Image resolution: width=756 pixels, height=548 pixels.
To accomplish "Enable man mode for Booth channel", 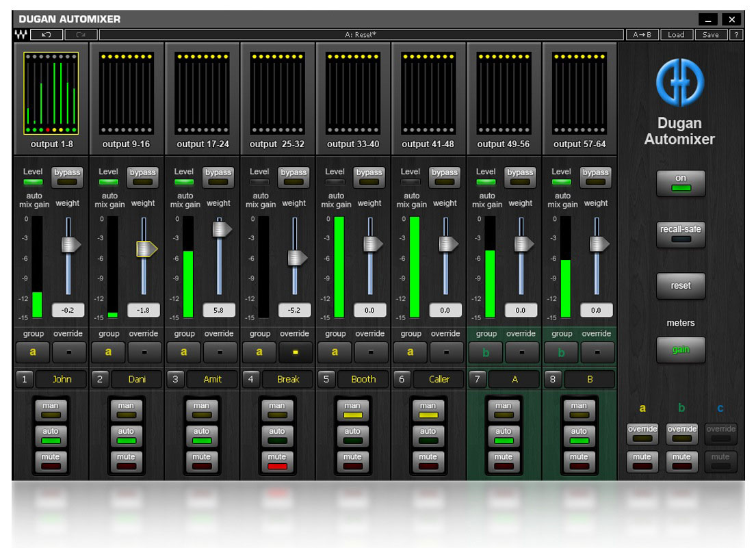I will tap(352, 410).
